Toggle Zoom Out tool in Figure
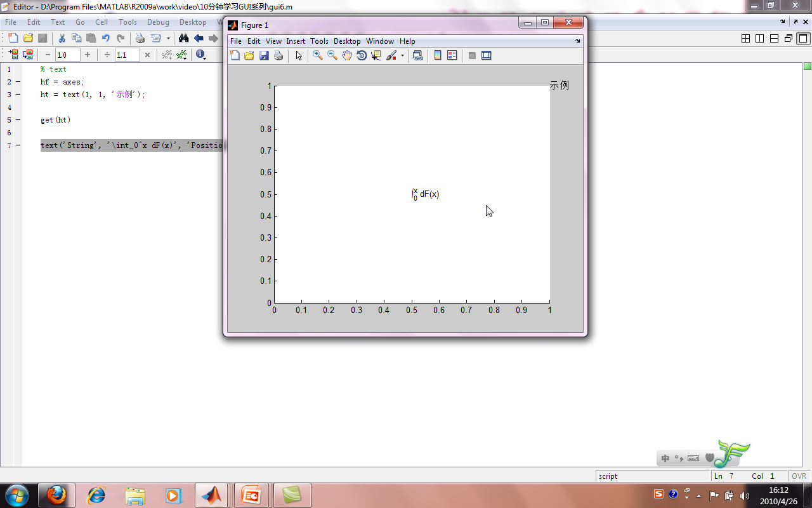The image size is (812, 508). (x=332, y=56)
